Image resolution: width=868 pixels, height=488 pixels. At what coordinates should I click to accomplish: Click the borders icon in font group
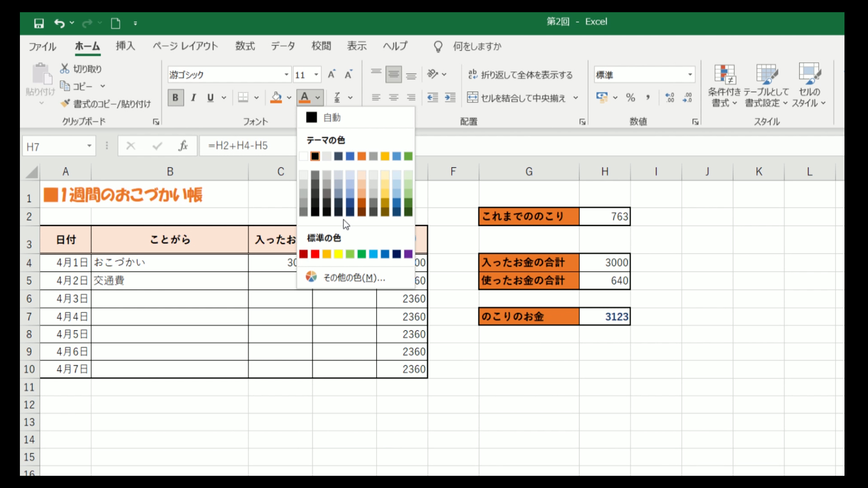pos(243,97)
